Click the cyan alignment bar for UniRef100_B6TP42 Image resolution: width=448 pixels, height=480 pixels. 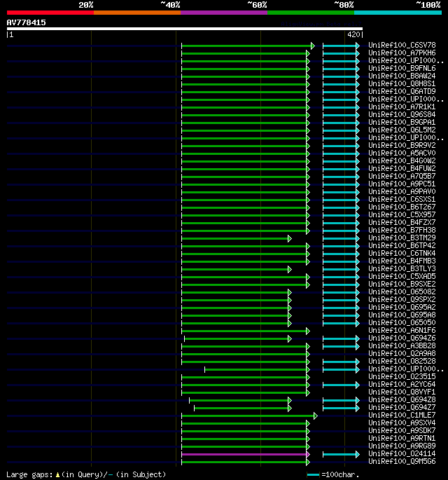[341, 246]
